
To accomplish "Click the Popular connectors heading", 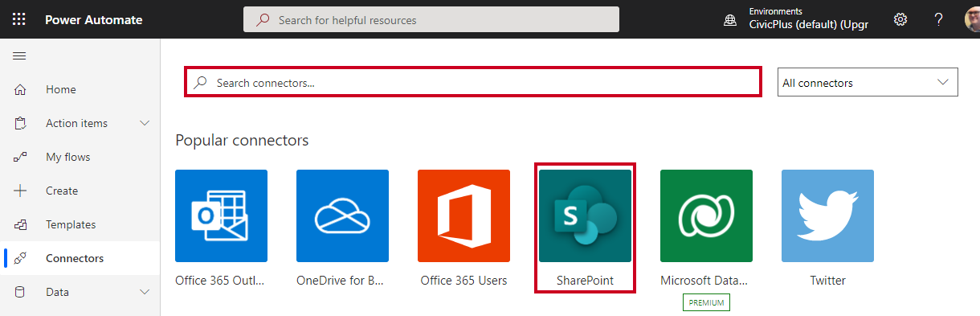I will click(242, 140).
